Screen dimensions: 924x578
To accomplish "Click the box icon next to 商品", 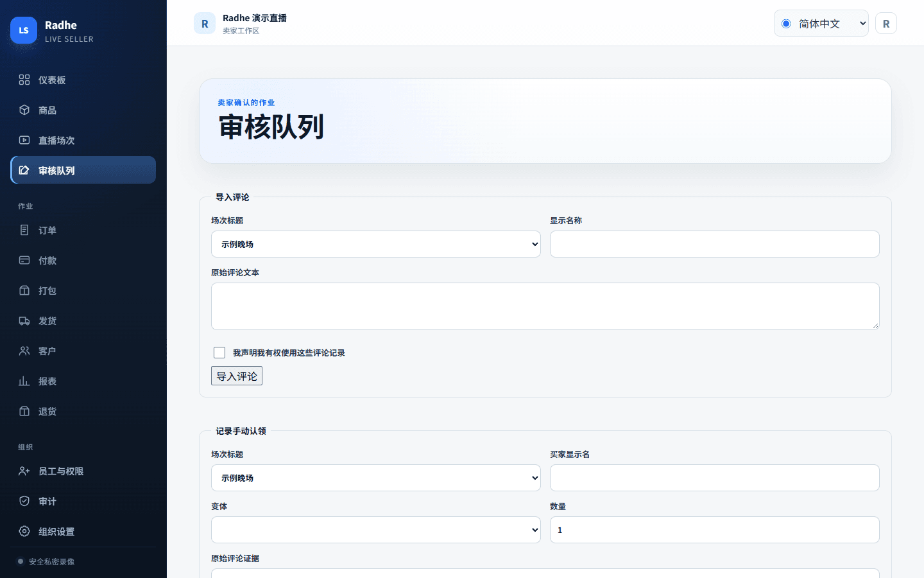I will point(24,110).
